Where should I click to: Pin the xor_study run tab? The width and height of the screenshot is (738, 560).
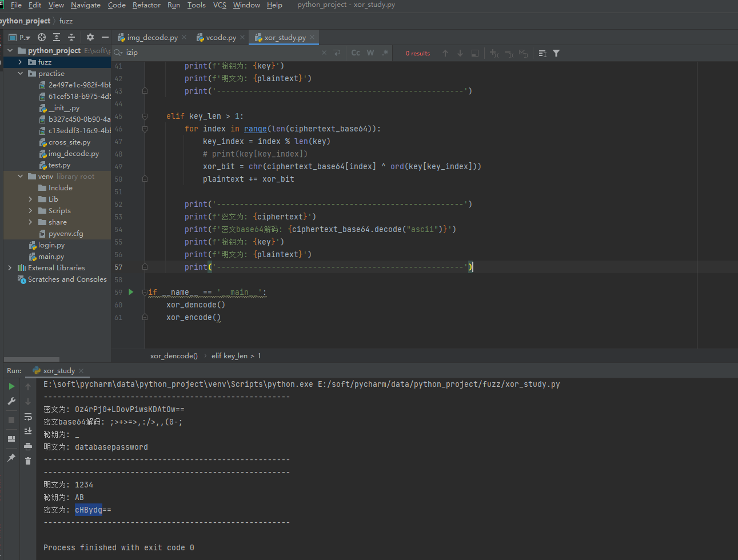click(11, 458)
